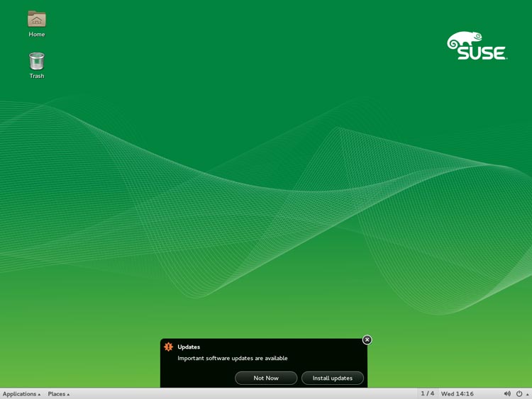Image resolution: width=532 pixels, height=399 pixels.
Task: Expand the small arrow next to power icon
Action: (527, 394)
